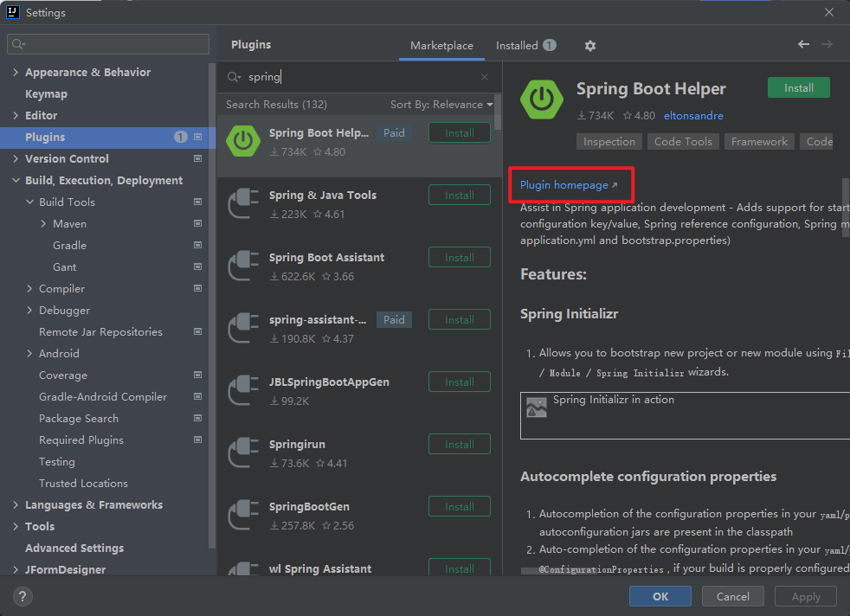Screen dimensions: 850x616
Task: Click project-level icon beside Package Search
Action: click(198, 418)
